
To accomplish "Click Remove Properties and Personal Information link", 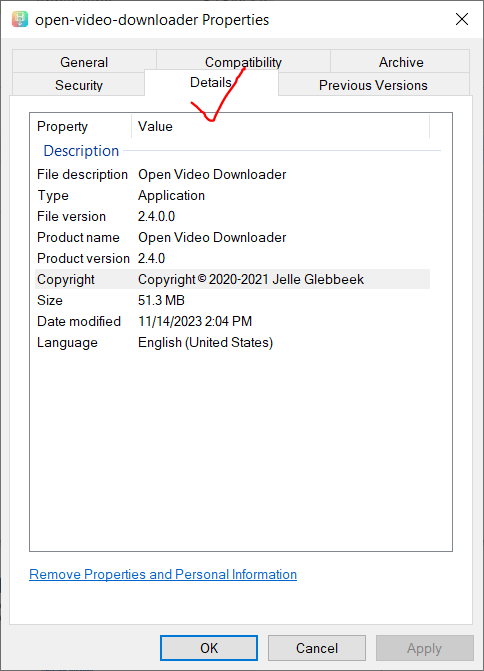I will pyautogui.click(x=163, y=574).
